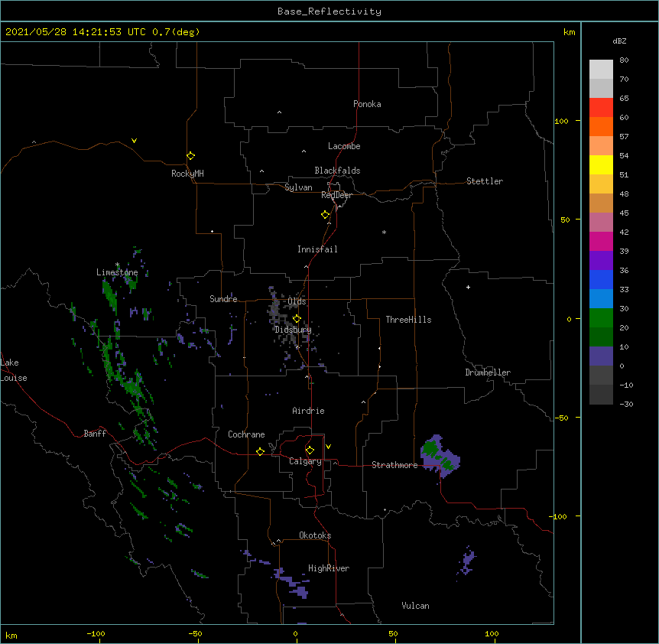Viewport: 659px width, 644px height.
Task: Select the yellow diamond marker beside Olds
Action: (x=297, y=318)
